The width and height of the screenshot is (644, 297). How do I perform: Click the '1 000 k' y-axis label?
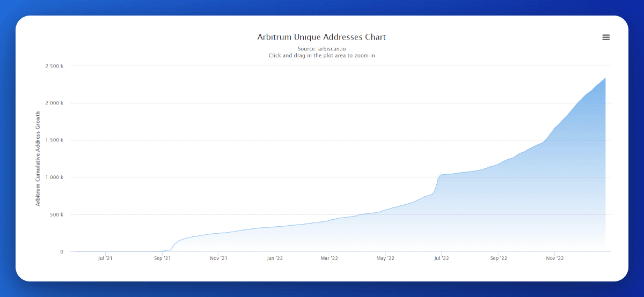(54, 177)
